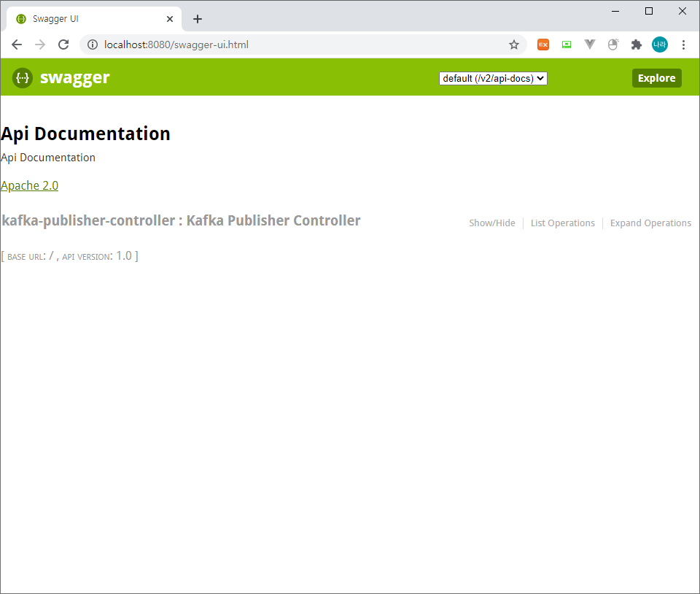This screenshot has height=594, width=700.
Task: Open the green screen extension icon
Action: 567,45
